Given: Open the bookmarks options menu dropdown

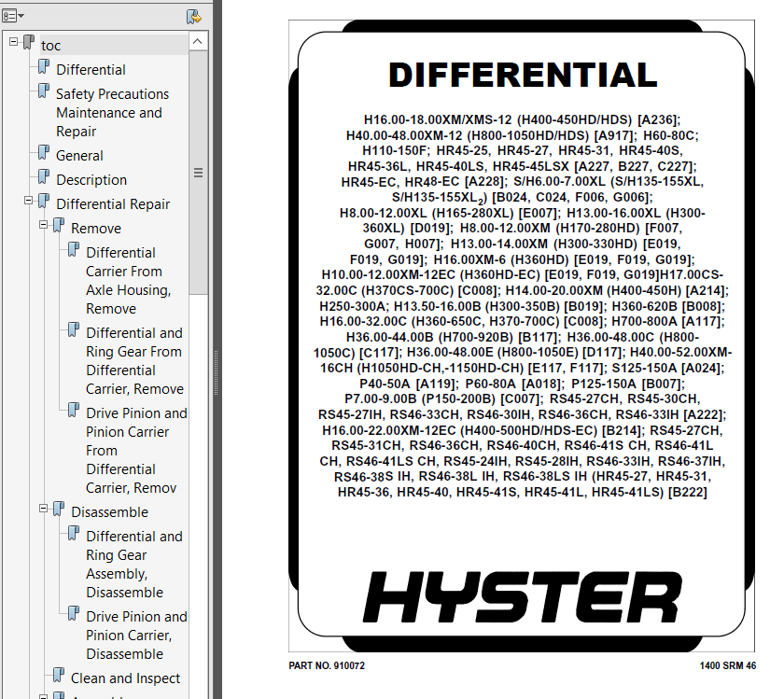Looking at the screenshot, I should coord(13,16).
